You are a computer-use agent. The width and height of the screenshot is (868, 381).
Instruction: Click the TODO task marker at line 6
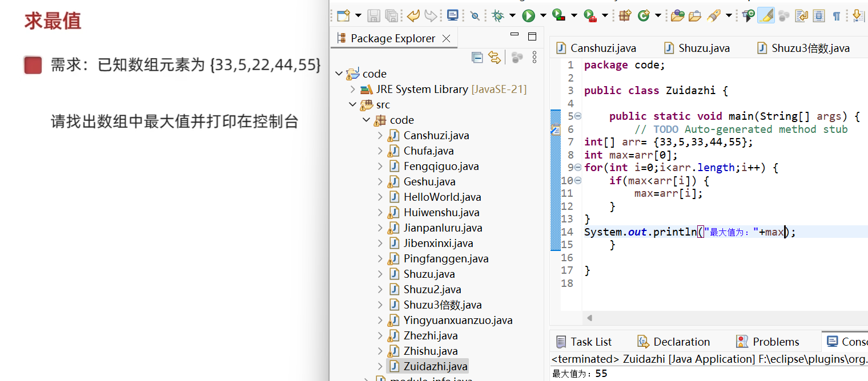[555, 129]
